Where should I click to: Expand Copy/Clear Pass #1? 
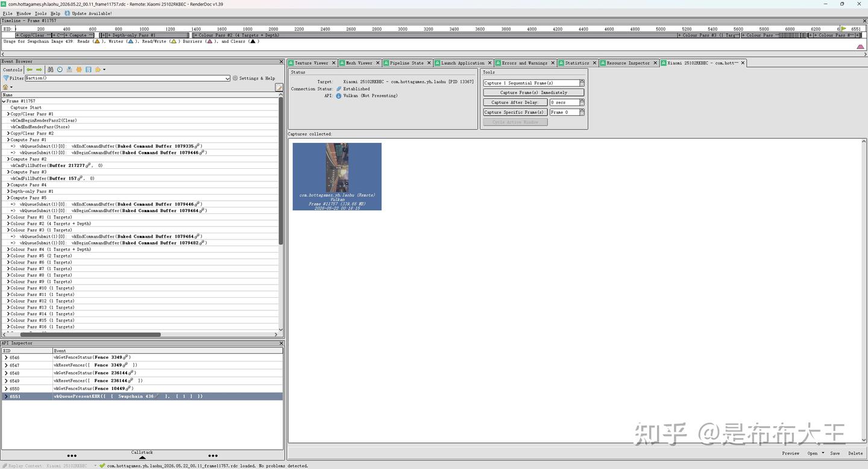pyautogui.click(x=8, y=114)
